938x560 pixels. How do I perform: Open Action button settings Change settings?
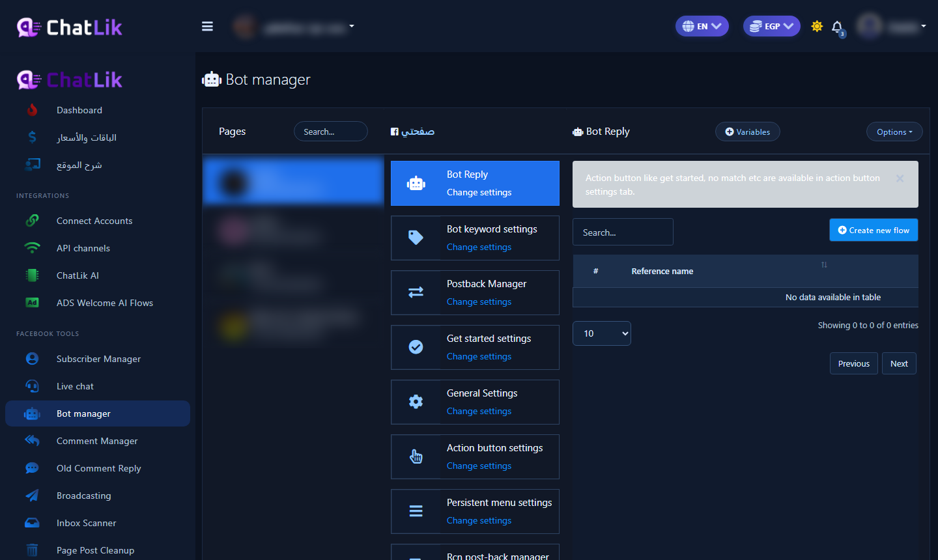pyautogui.click(x=479, y=466)
